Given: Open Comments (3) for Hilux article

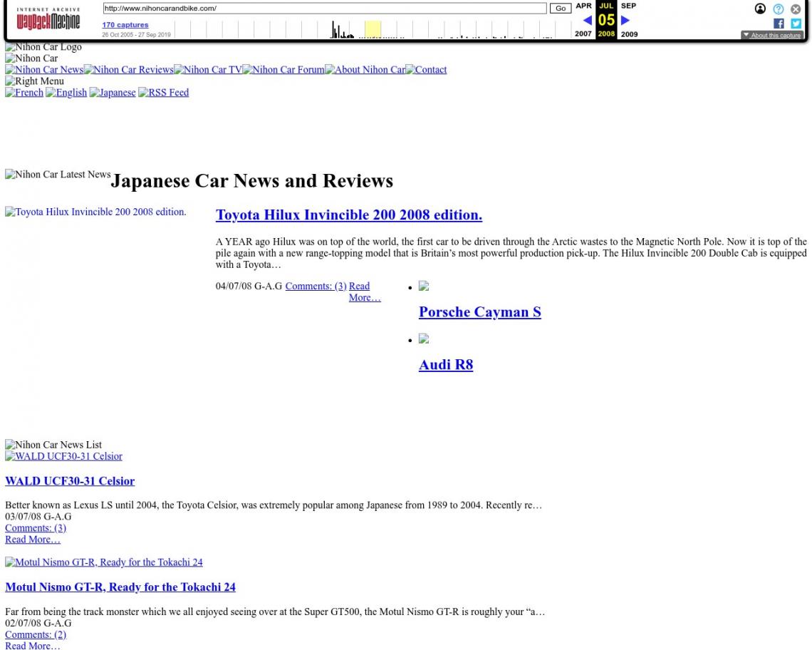Looking at the screenshot, I should pyautogui.click(x=316, y=286).
